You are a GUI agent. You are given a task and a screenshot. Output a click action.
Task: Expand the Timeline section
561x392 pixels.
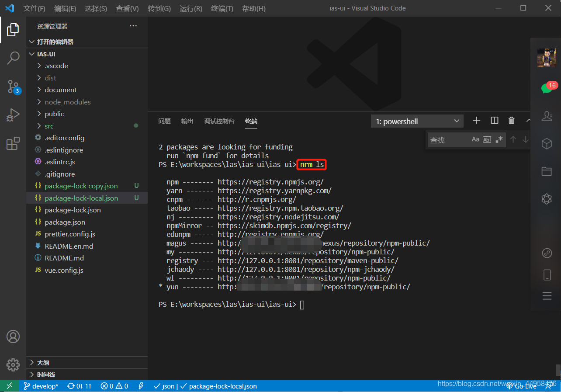click(x=87, y=375)
